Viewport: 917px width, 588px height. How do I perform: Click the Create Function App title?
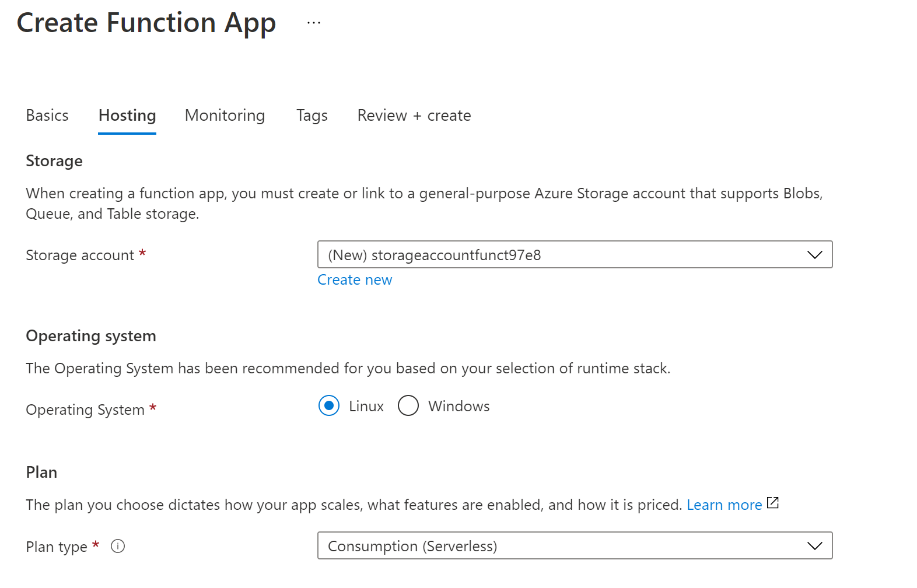tap(146, 23)
